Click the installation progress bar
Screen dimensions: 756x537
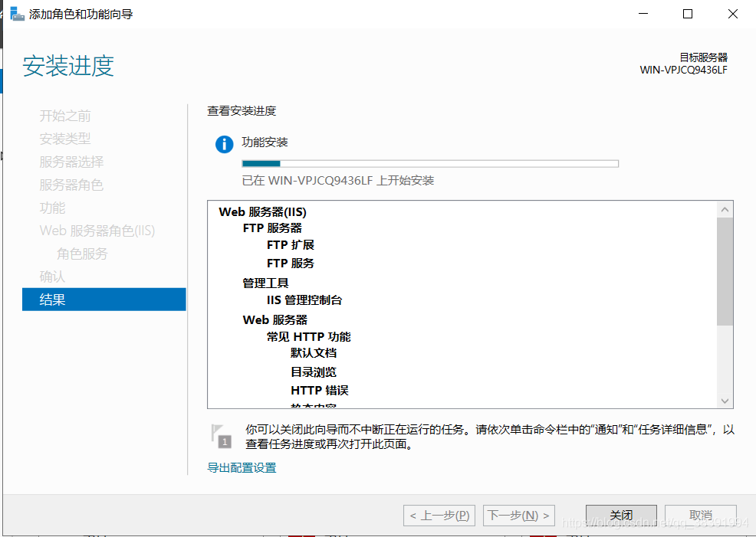430,164
